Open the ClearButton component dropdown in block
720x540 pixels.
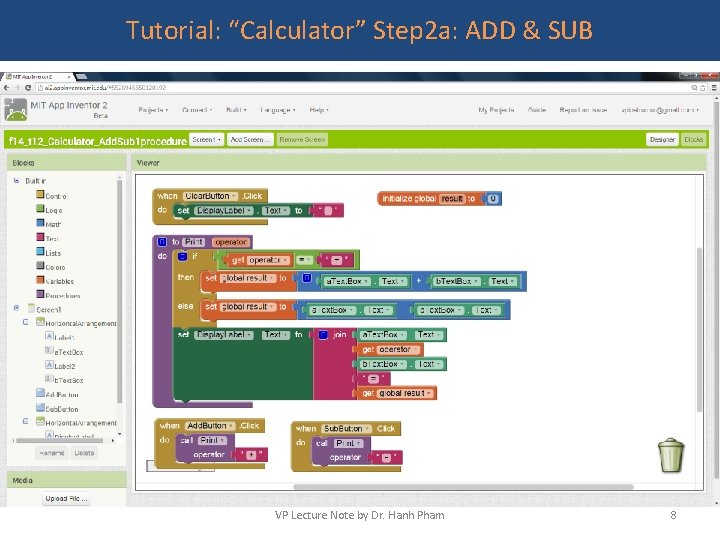click(x=234, y=196)
